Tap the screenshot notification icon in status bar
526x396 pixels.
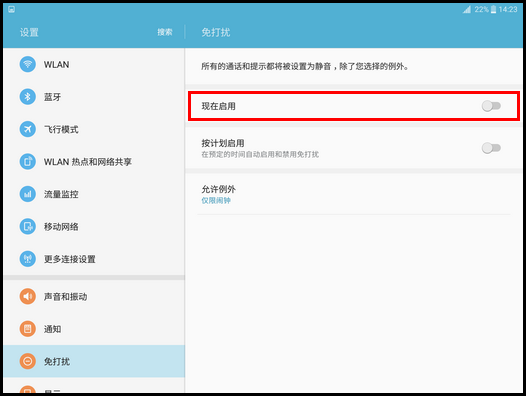click(11, 9)
